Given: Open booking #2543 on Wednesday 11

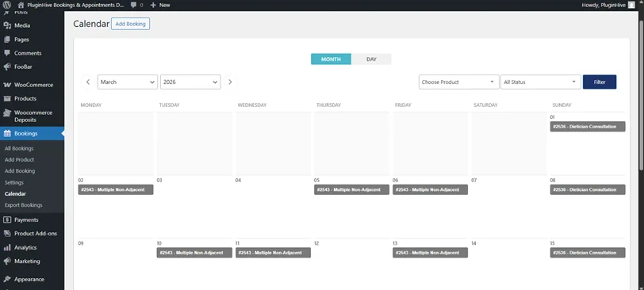Looking at the screenshot, I should coord(273,253).
